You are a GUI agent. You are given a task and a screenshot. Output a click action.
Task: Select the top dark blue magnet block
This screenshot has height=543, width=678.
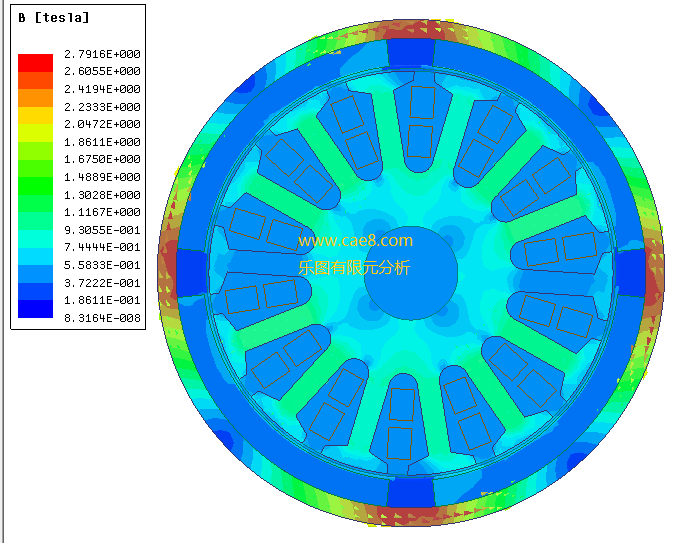(411, 52)
